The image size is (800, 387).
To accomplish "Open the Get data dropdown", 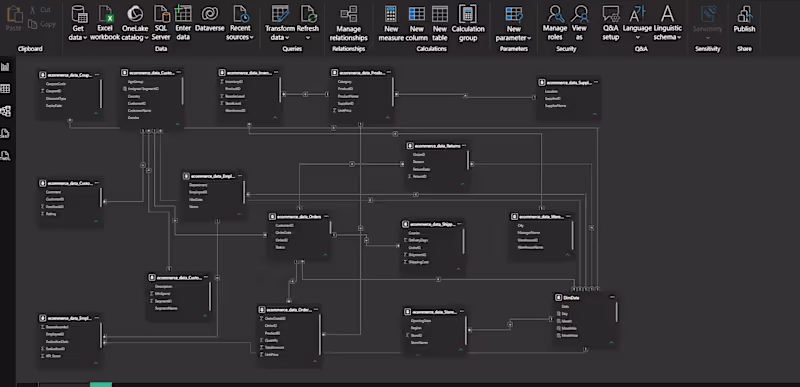I will coord(78,33).
